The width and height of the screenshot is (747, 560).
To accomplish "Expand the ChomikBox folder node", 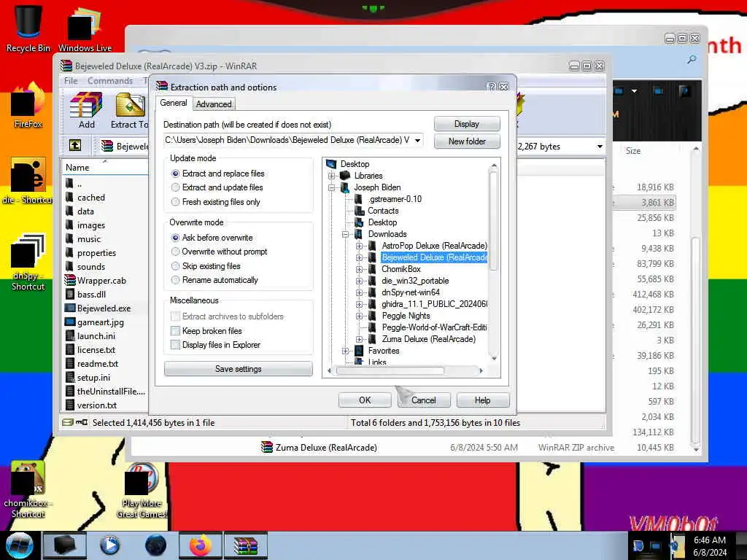I will [359, 270].
